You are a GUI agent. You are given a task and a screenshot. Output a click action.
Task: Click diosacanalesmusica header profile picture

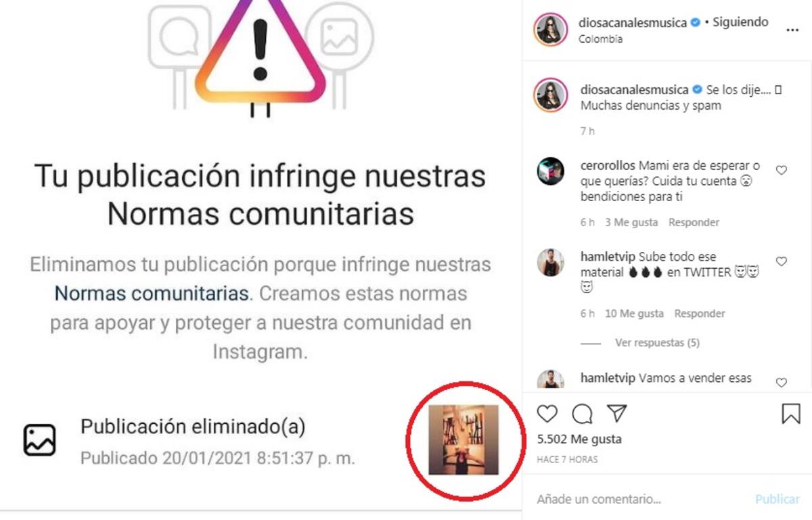click(551, 30)
